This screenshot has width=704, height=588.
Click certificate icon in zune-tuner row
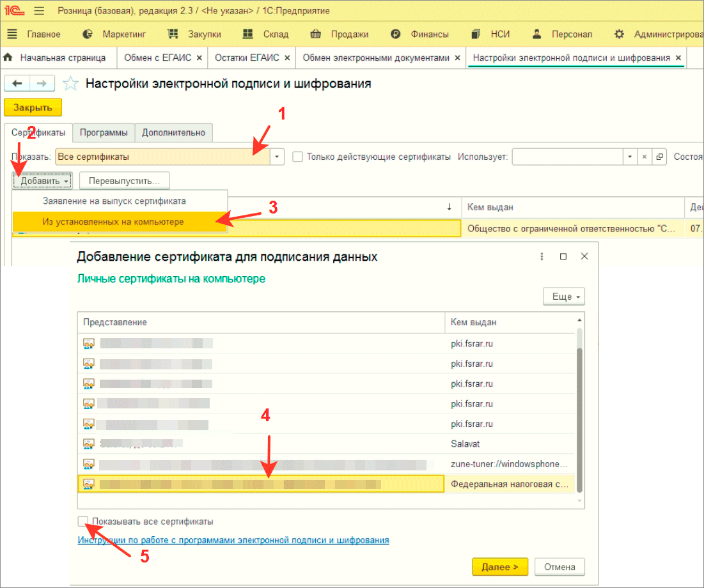pos(88,464)
